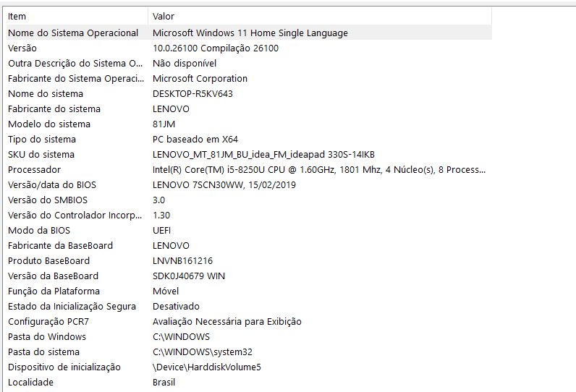Select 'Fabricante do Sistema Operaci...' row
Image resolution: width=576 pixels, height=392 pixels.
pyautogui.click(x=249, y=79)
